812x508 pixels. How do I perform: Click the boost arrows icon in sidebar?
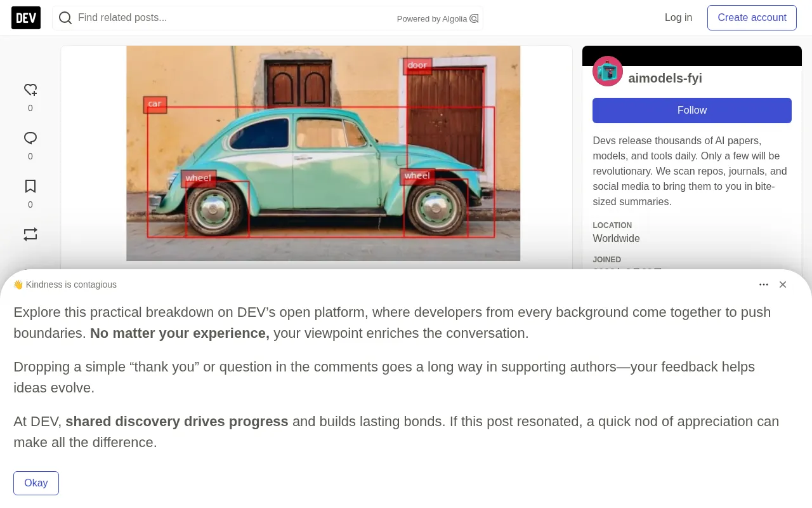30,234
